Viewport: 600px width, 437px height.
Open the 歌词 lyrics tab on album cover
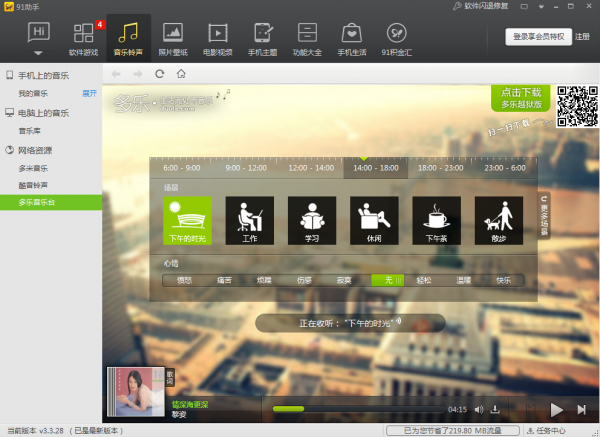point(170,377)
